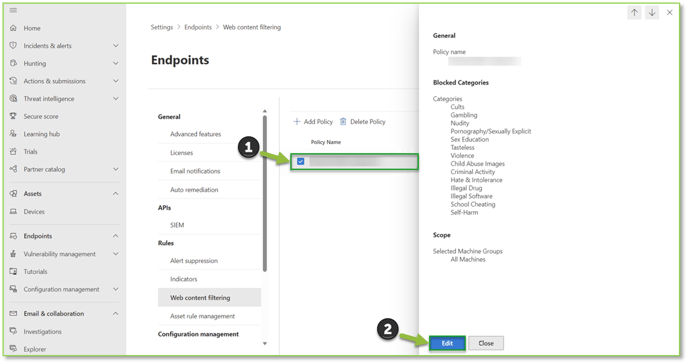Expand the Incidents & alerts chevron
Screen dimensions: 688x364
[115, 46]
